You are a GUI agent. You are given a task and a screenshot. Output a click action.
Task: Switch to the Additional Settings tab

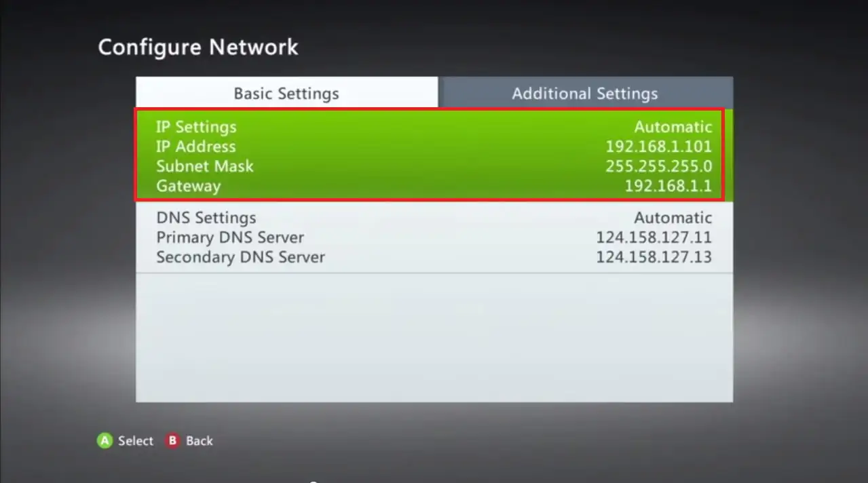pyautogui.click(x=585, y=93)
